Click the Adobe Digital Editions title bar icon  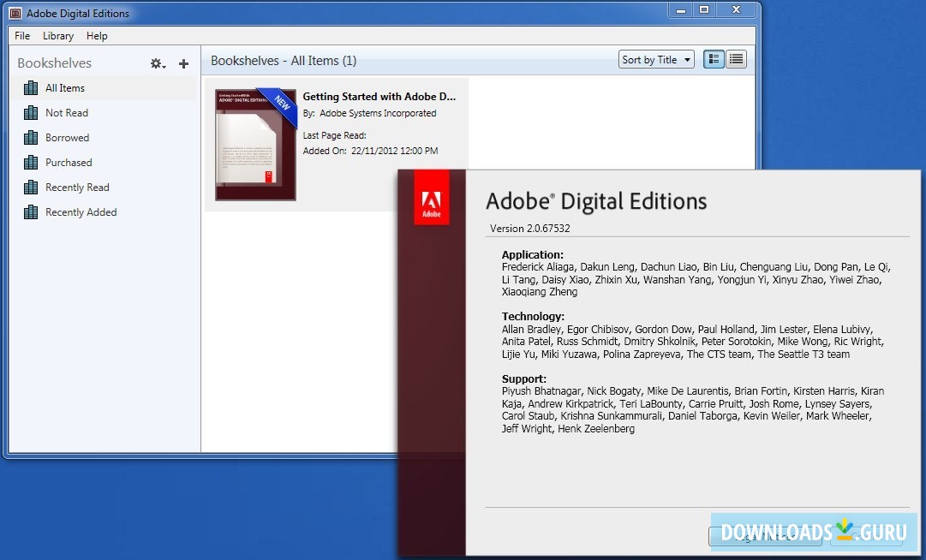pos(15,13)
